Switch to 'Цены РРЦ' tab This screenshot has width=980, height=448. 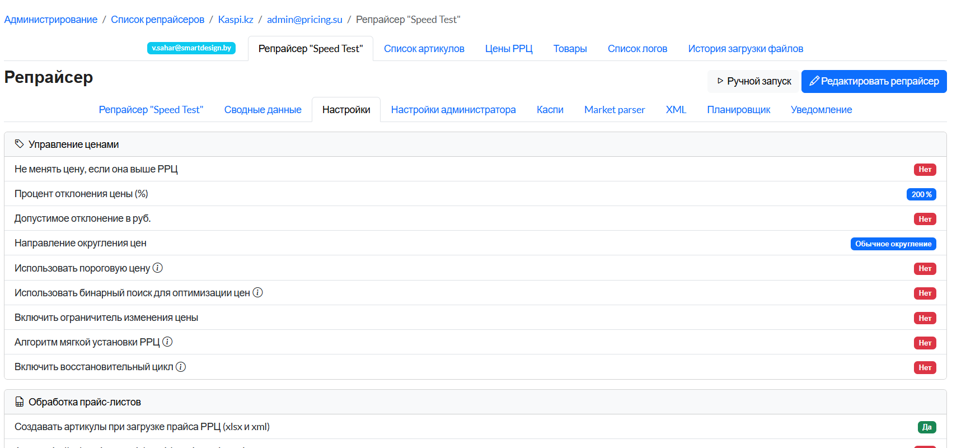pyautogui.click(x=508, y=49)
